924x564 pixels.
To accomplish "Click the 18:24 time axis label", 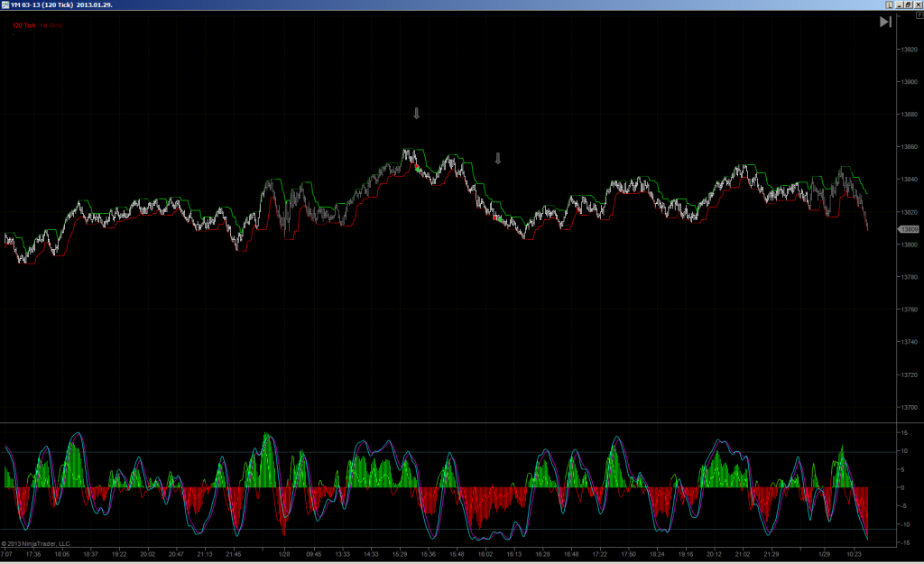I will point(657,554).
